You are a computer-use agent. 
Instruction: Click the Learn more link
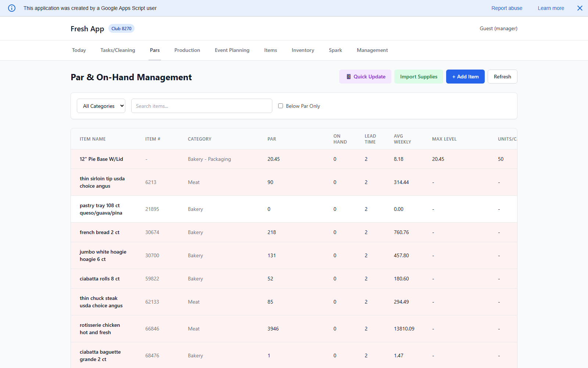(551, 8)
